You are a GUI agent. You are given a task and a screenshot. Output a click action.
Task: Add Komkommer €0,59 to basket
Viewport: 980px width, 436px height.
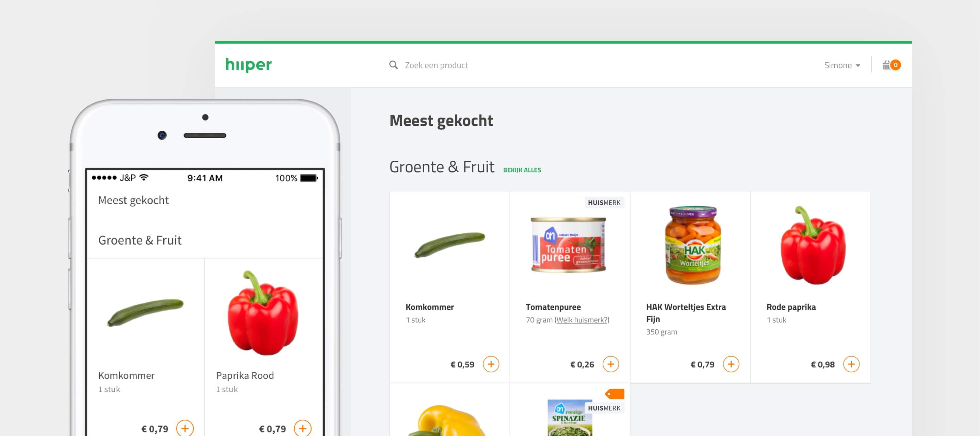[x=491, y=364]
